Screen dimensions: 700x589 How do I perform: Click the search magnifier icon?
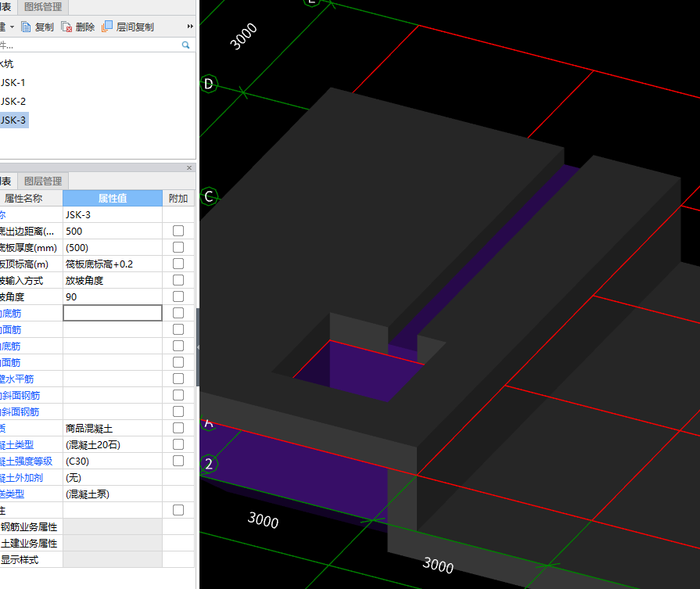click(x=185, y=45)
